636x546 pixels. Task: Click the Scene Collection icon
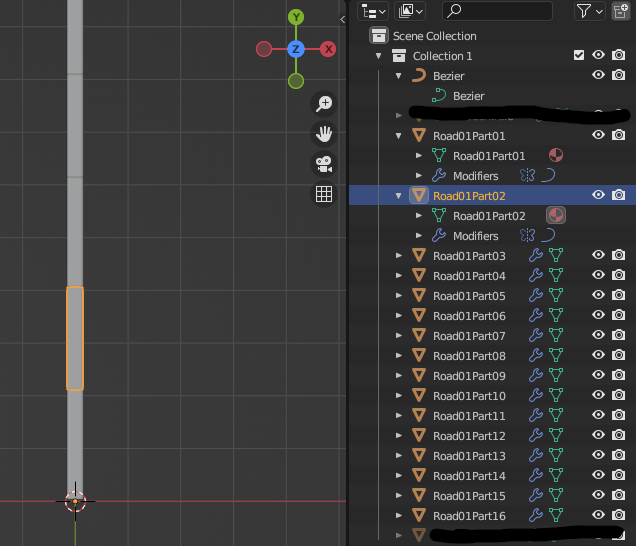pyautogui.click(x=379, y=36)
